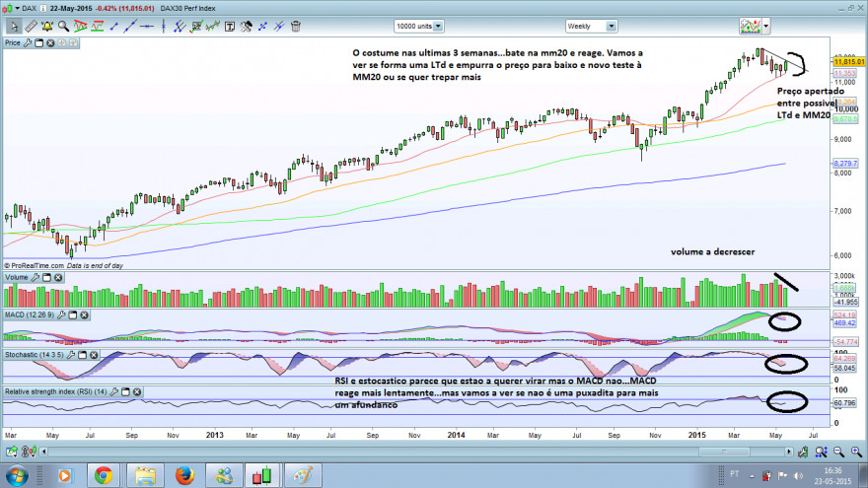Select the extended trend line tool
This screenshot has height=488, width=868.
click(x=130, y=26)
